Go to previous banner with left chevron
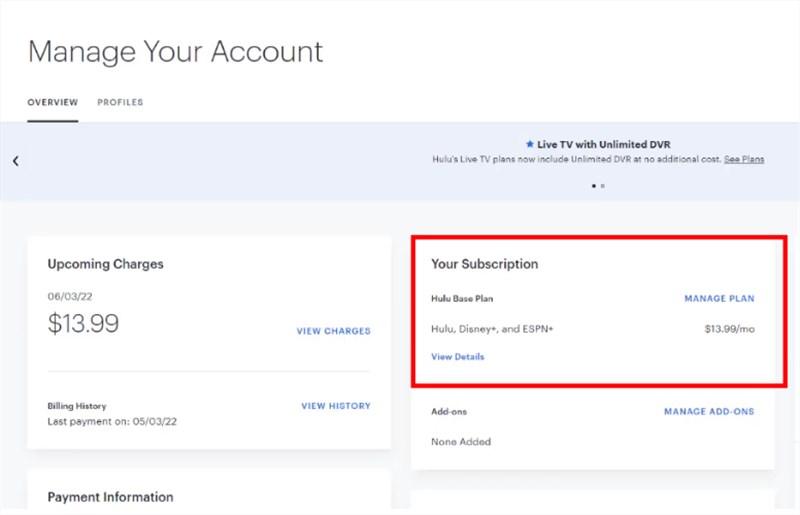This screenshot has width=800, height=515. coord(16,161)
